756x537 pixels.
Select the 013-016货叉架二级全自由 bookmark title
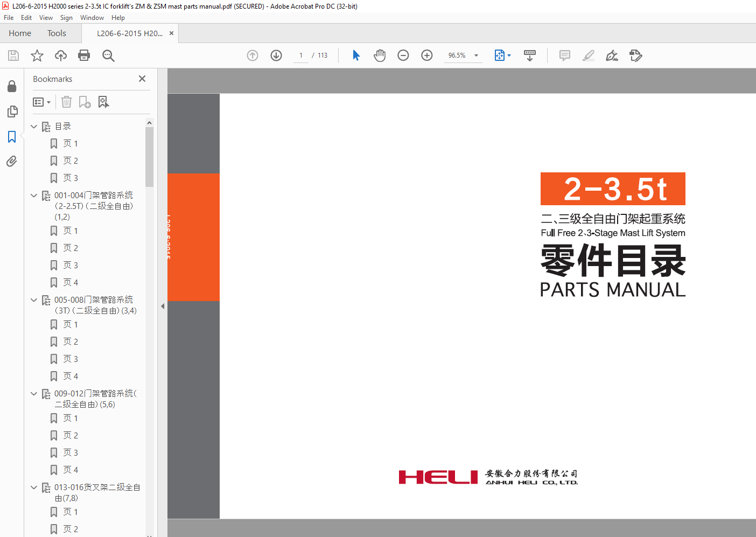pos(97,493)
